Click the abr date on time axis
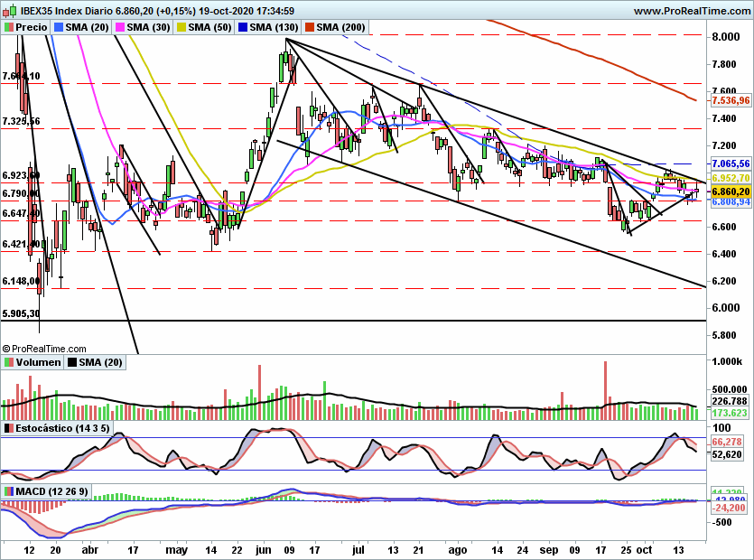This screenshot has height=560, width=754. click(90, 550)
